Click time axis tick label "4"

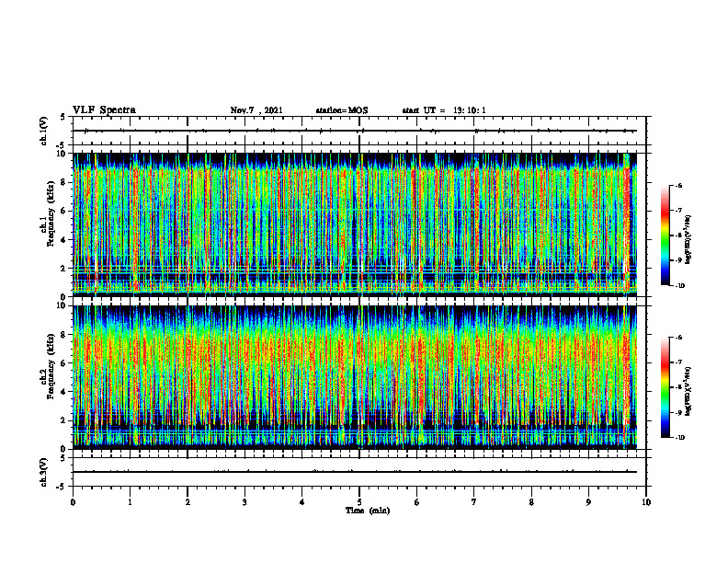pos(302,502)
